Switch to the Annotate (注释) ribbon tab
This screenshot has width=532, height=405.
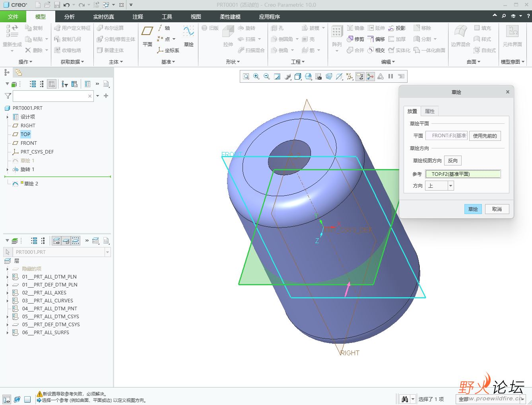tap(138, 17)
